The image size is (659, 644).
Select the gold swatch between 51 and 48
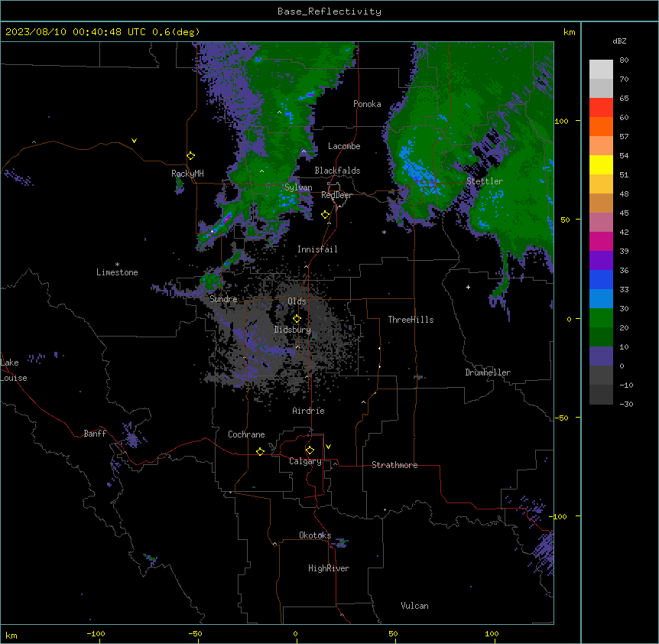(601, 184)
